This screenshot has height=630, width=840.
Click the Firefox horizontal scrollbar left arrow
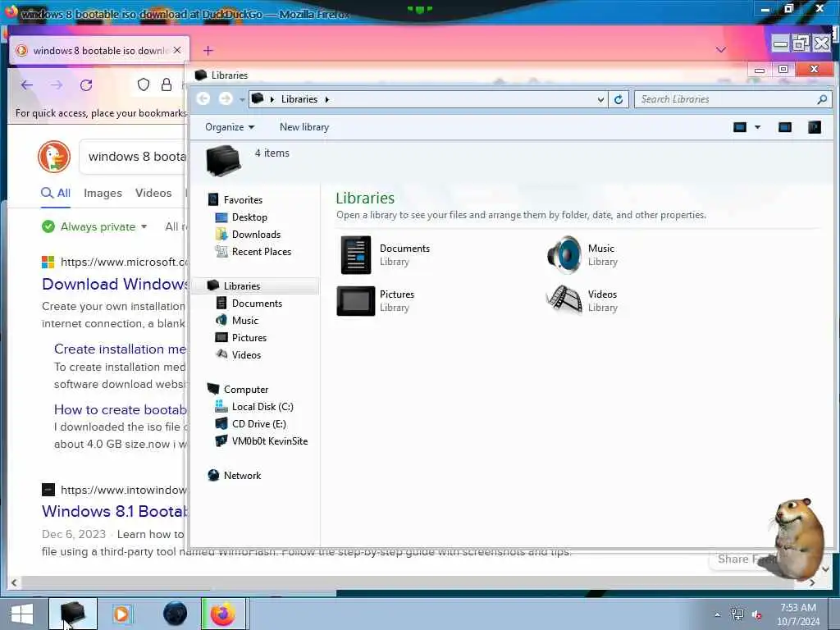pos(14,582)
